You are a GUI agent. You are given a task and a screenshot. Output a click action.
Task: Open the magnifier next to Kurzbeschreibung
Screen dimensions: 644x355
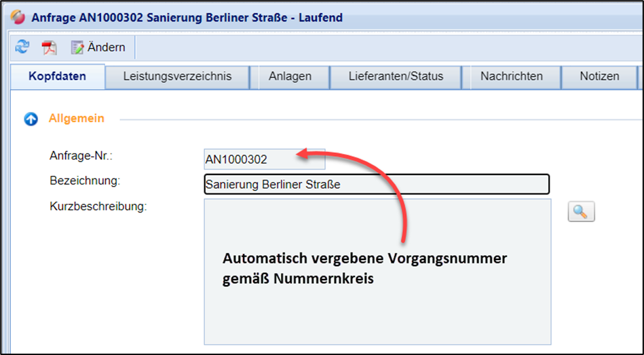click(580, 211)
